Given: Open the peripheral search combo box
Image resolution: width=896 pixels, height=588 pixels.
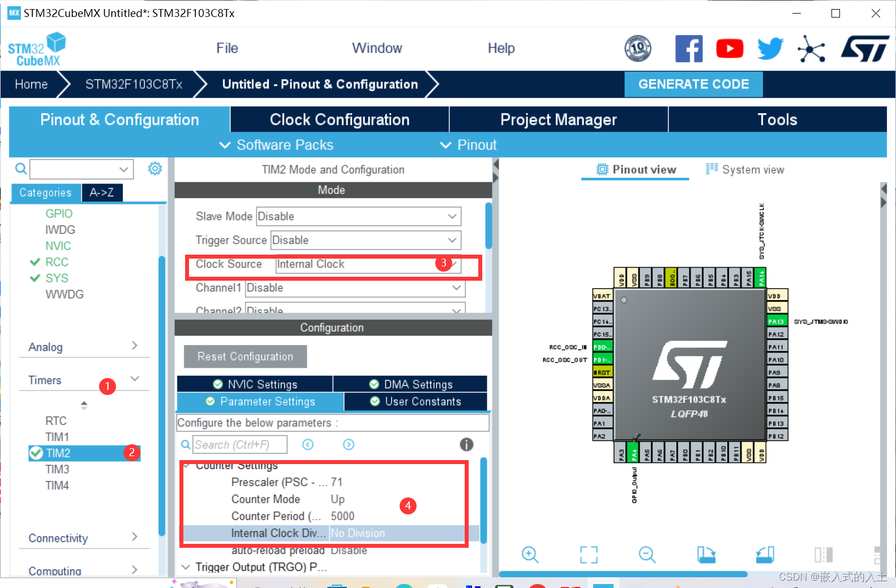Looking at the screenshot, I should click(x=82, y=169).
